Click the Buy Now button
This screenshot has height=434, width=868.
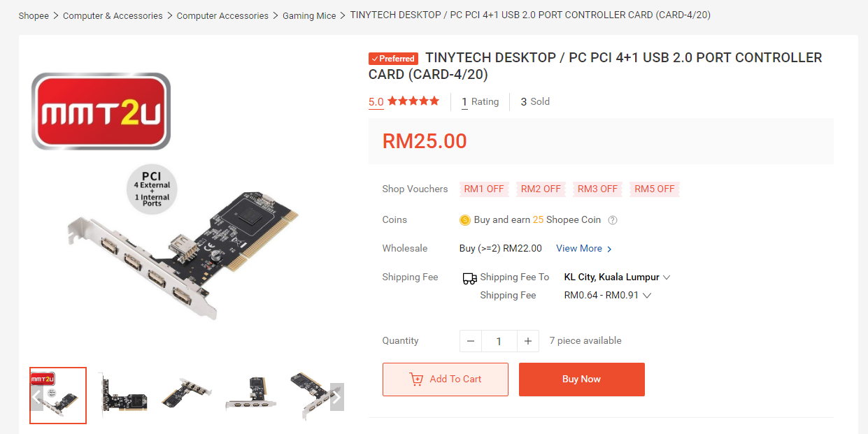pyautogui.click(x=582, y=379)
